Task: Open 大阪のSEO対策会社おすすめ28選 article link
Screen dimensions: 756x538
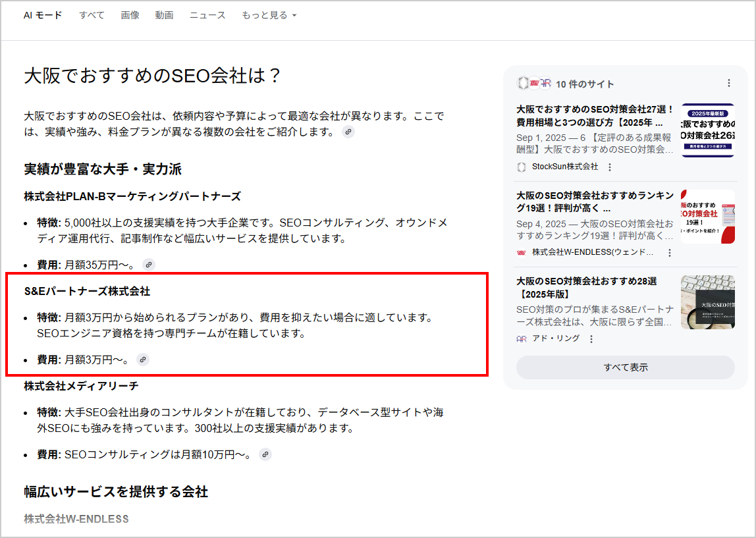Action: (586, 288)
